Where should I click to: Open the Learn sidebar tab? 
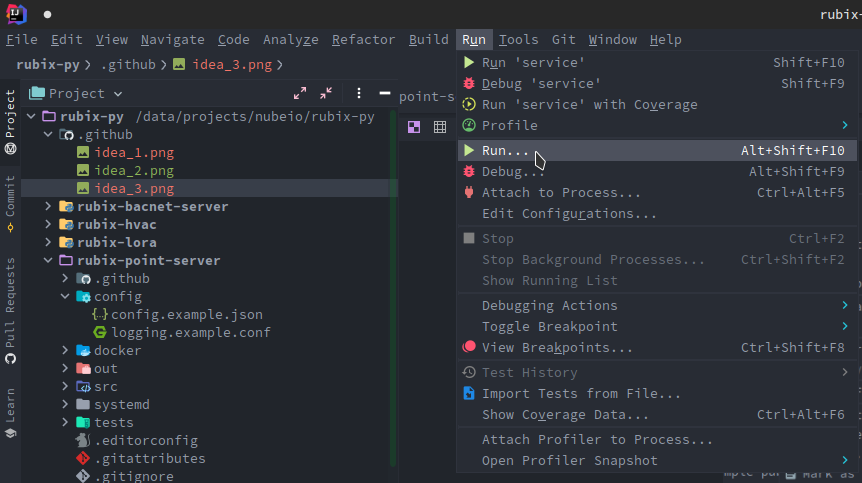(x=10, y=413)
